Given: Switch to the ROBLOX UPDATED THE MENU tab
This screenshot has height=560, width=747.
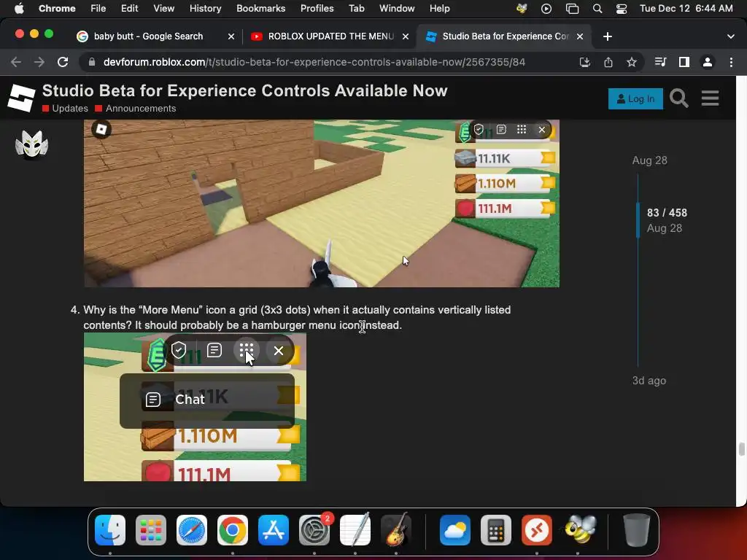Looking at the screenshot, I should point(331,36).
